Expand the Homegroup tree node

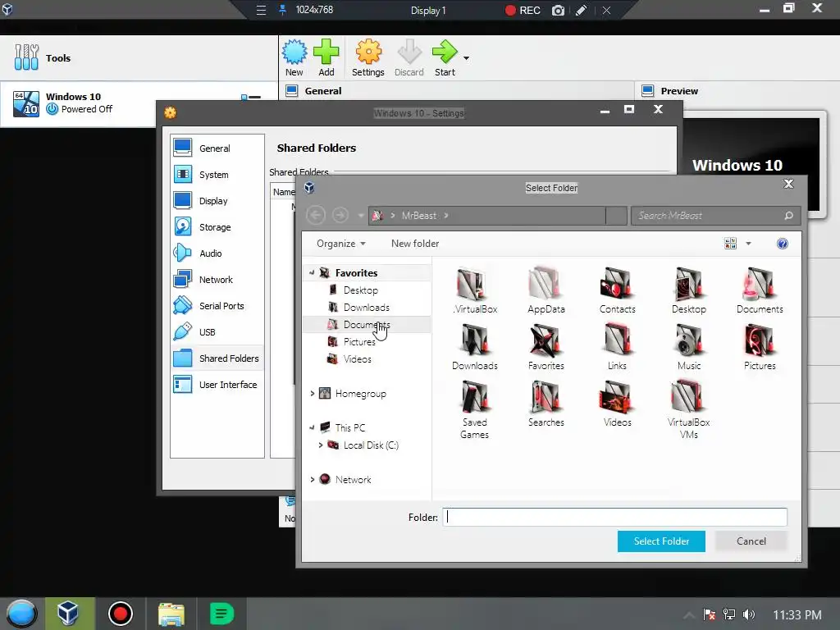click(x=313, y=393)
